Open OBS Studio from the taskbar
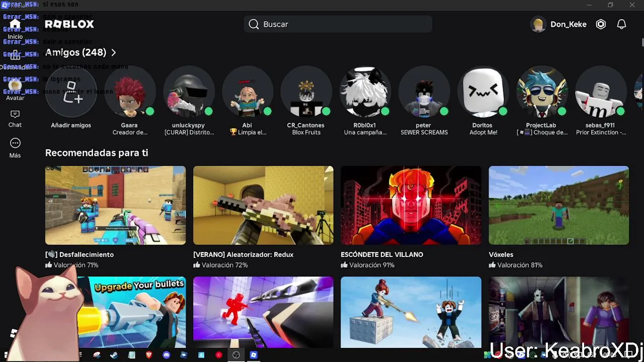This screenshot has height=362, width=644. tap(236, 355)
